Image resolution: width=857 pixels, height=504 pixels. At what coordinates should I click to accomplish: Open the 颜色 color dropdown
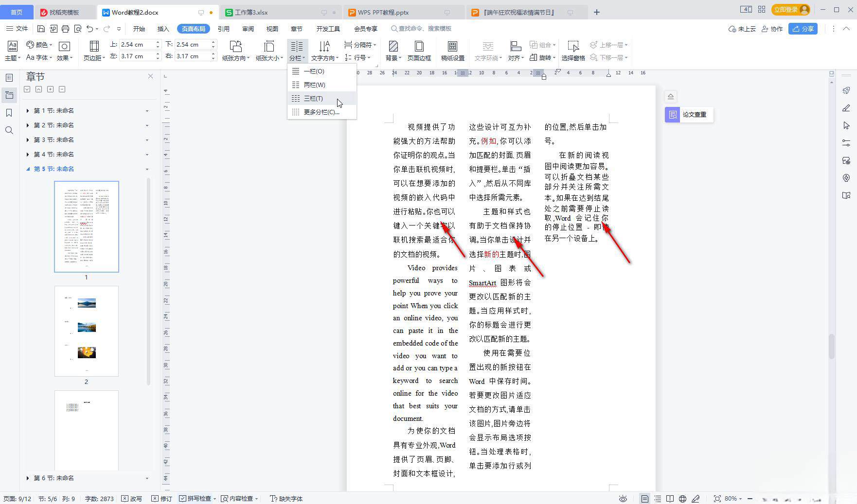pyautogui.click(x=39, y=45)
